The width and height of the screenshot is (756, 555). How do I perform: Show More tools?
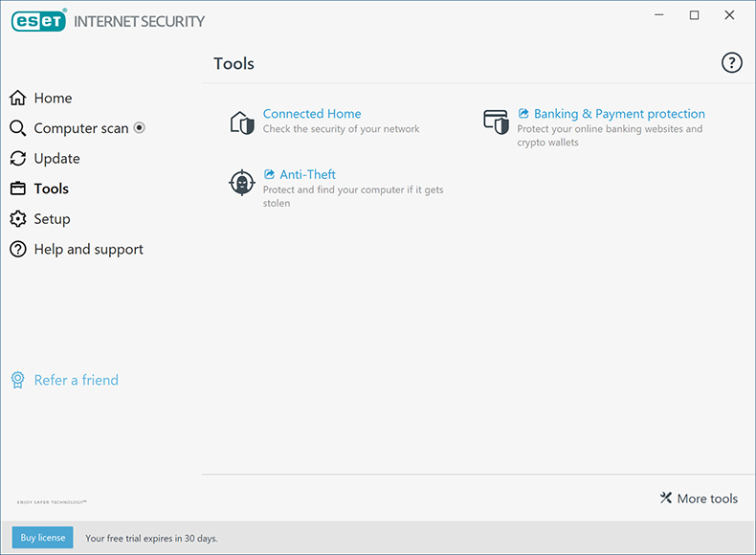[707, 499]
